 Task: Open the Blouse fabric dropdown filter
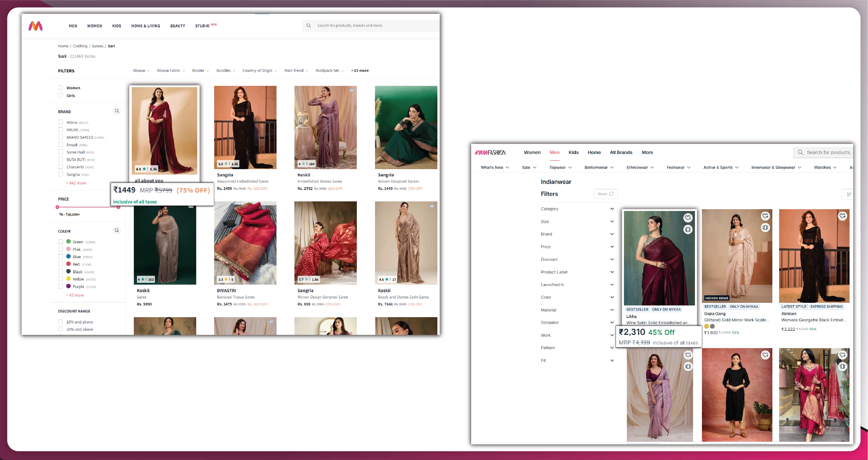tap(169, 70)
